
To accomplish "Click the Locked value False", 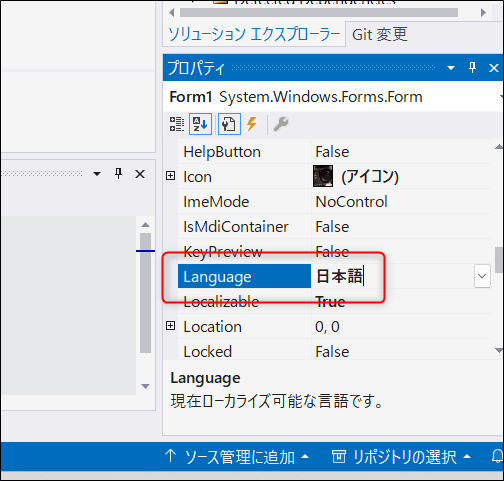I will [x=332, y=352].
